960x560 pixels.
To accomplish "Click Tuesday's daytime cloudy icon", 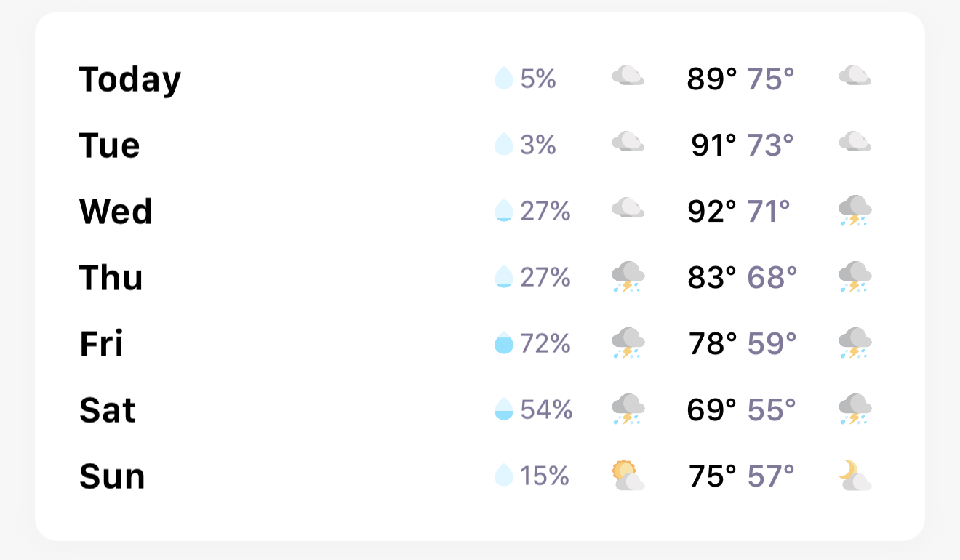I will 628,143.
